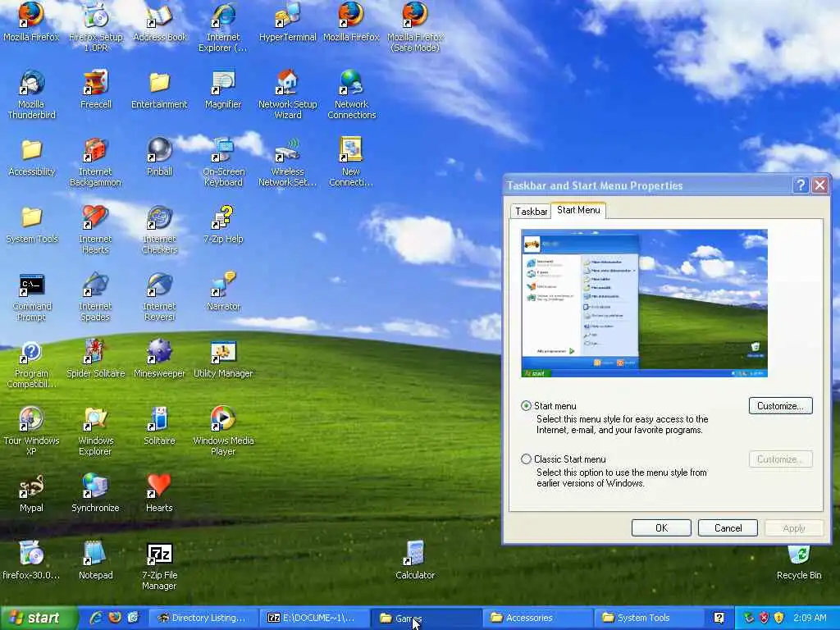Click the dialog's help question-mark button
840x630 pixels.
(801, 185)
